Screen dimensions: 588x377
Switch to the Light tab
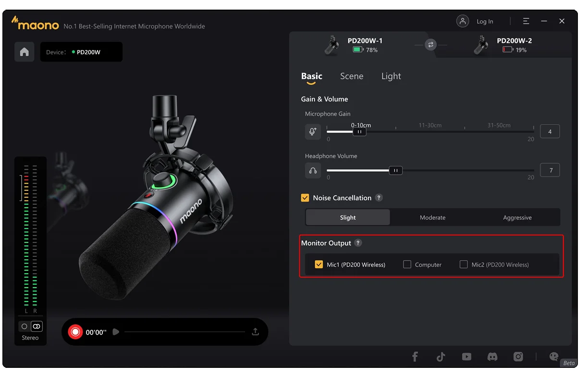(391, 76)
